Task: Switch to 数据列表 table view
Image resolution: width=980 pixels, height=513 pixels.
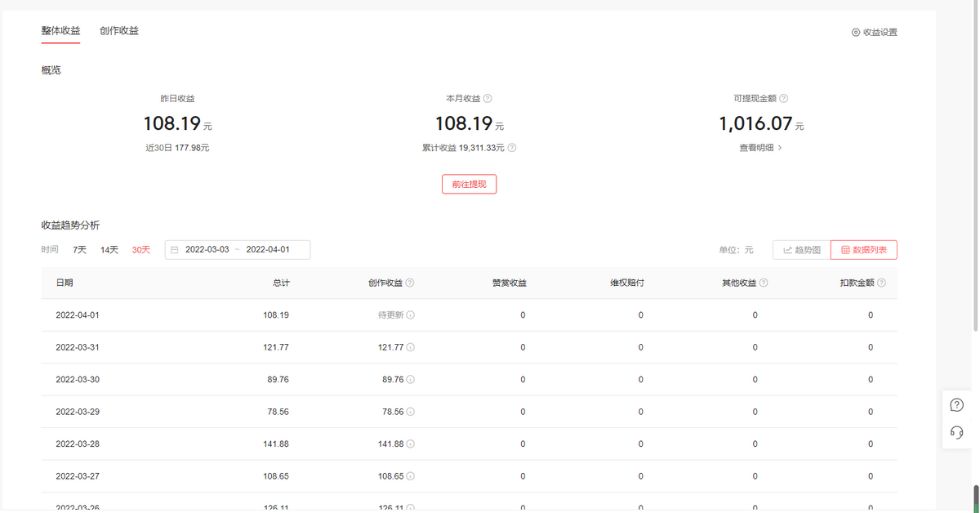Action: (x=864, y=250)
